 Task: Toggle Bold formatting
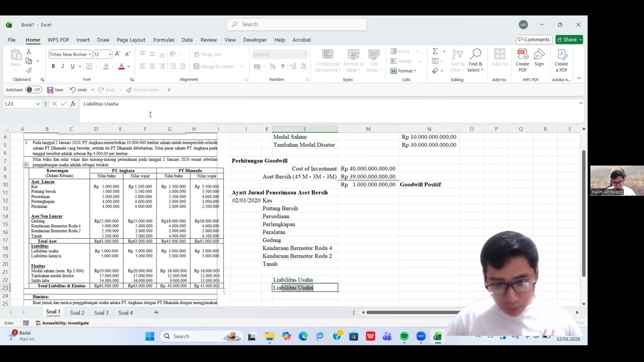(x=53, y=66)
